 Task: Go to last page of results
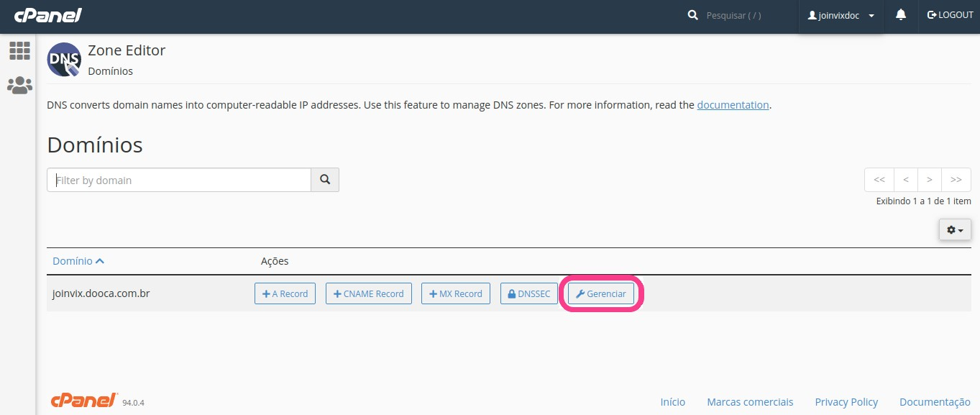[956, 180]
